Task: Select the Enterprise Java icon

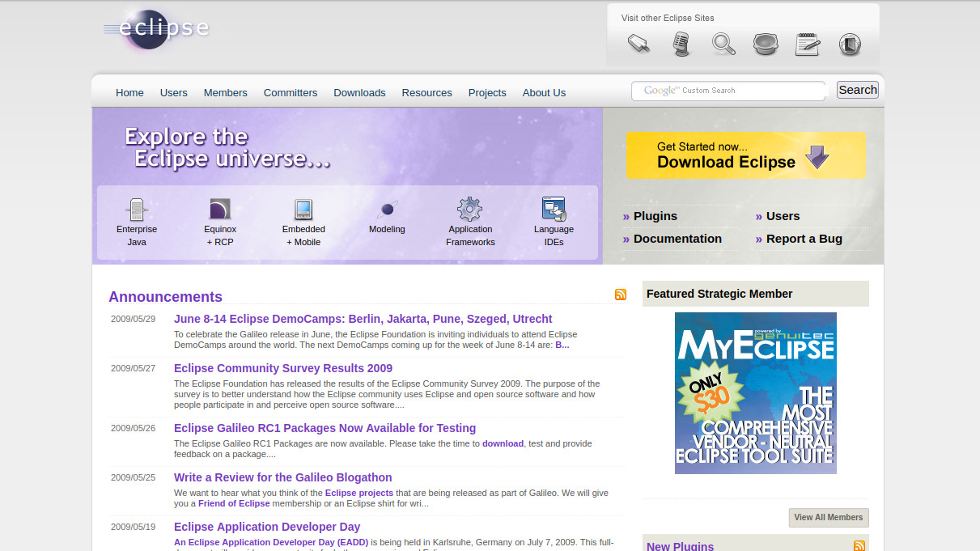Action: (137, 210)
